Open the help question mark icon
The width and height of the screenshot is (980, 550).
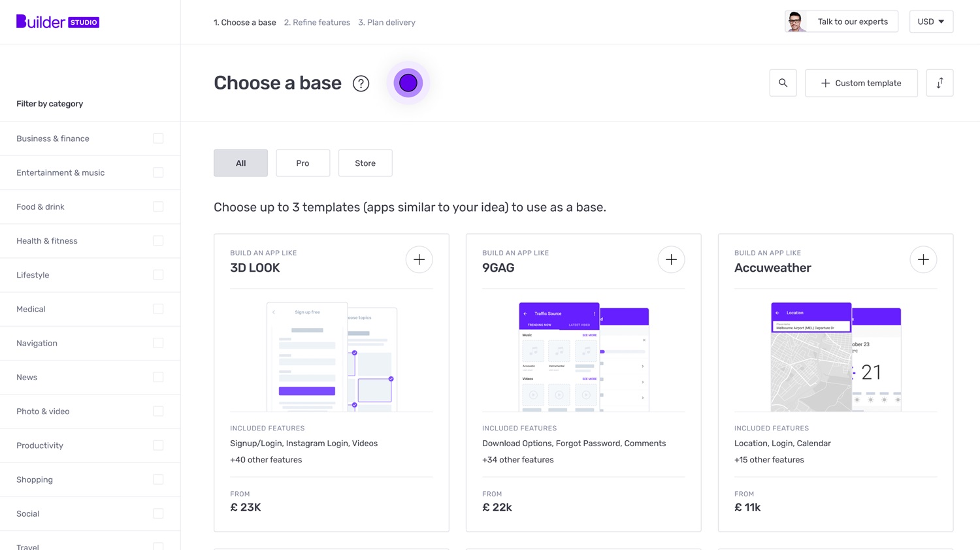pos(361,84)
